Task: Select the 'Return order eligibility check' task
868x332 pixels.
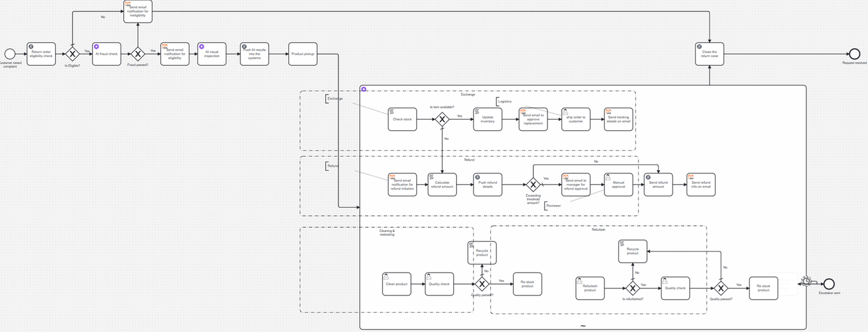Action: 41,54
